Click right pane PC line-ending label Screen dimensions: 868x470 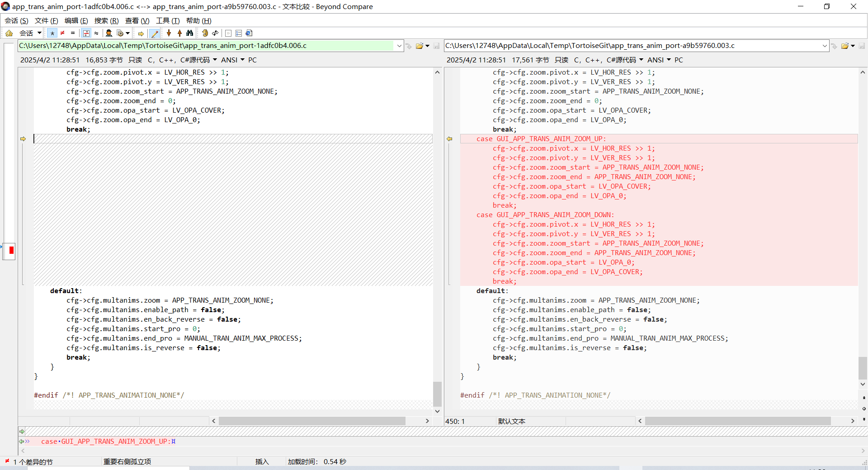pyautogui.click(x=679, y=60)
